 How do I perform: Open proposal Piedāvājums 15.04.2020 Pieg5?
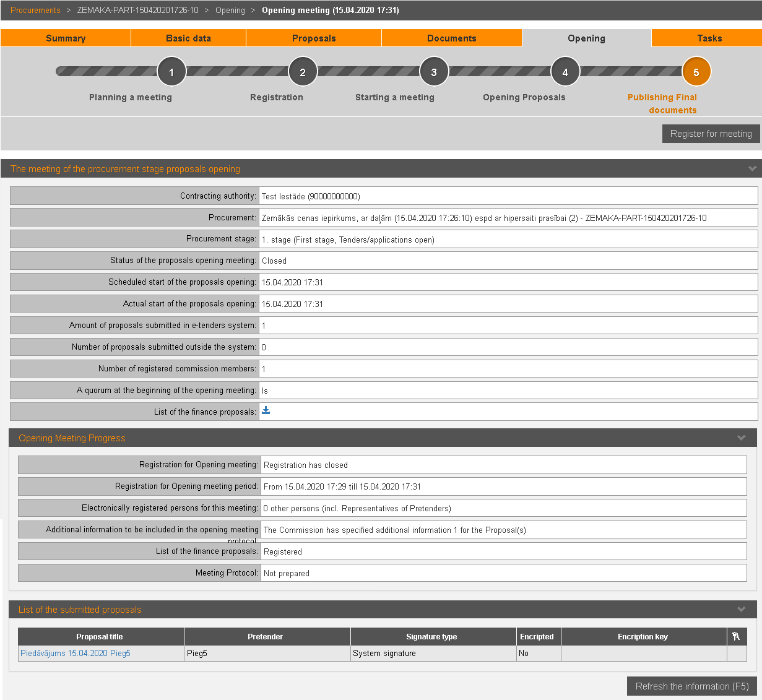pyautogui.click(x=76, y=653)
